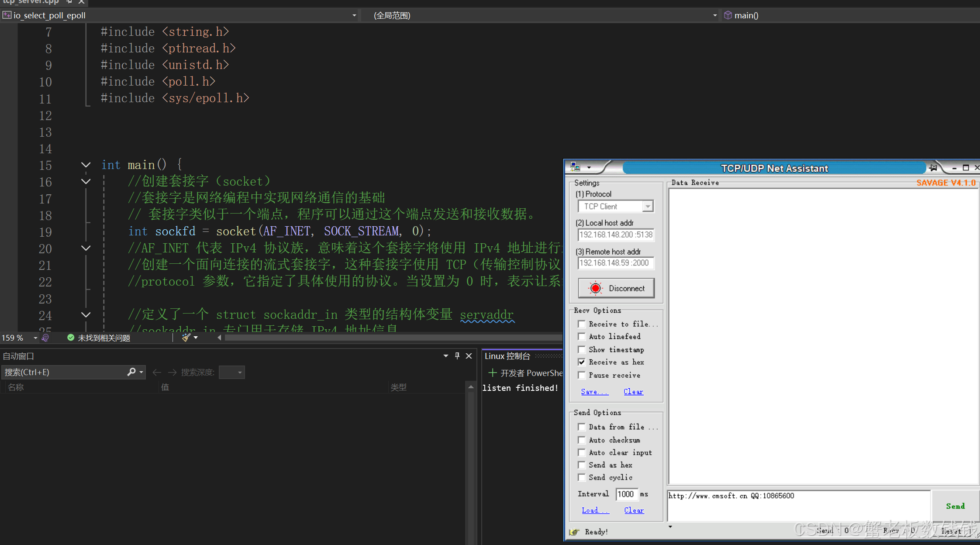Click the search magnifier in Autos window
The height and width of the screenshot is (545, 980).
131,372
